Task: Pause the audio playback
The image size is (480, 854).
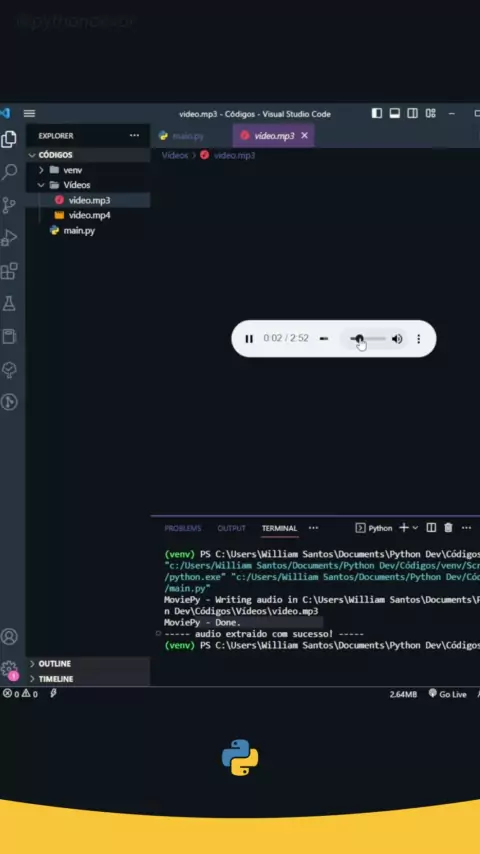Action: tap(249, 339)
